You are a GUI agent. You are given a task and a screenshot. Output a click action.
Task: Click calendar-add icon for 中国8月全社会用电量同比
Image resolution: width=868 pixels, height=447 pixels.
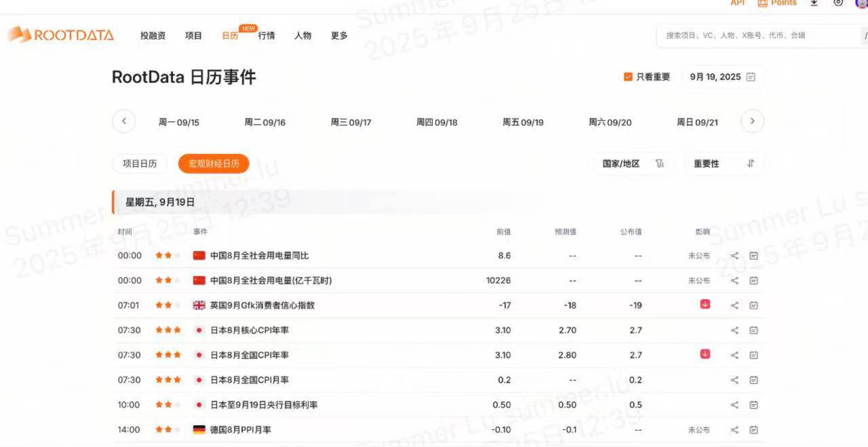[x=753, y=256]
